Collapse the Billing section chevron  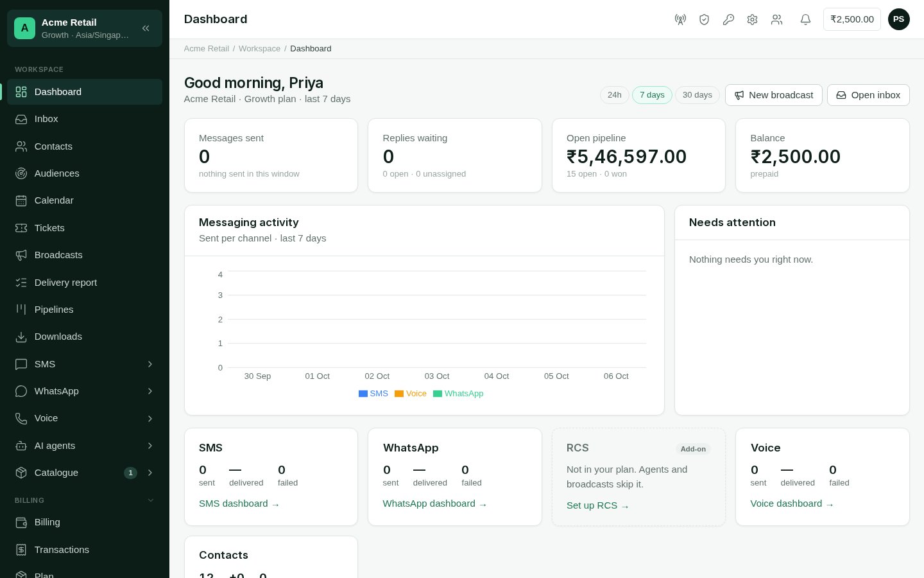coord(151,500)
